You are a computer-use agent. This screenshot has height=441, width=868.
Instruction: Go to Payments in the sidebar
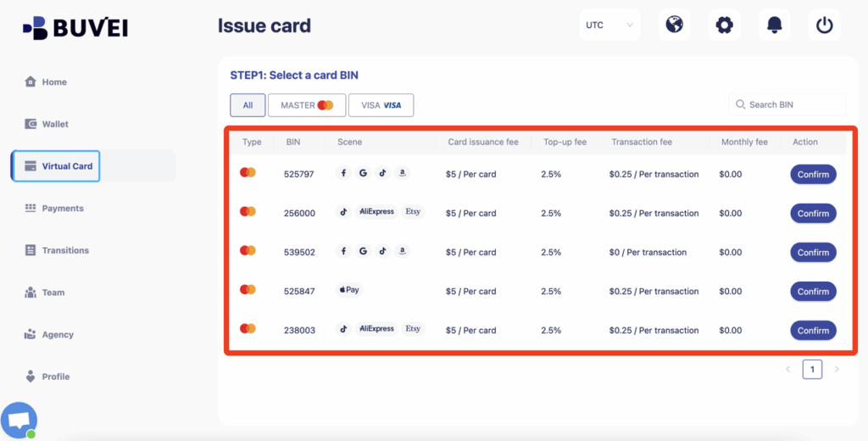point(62,208)
